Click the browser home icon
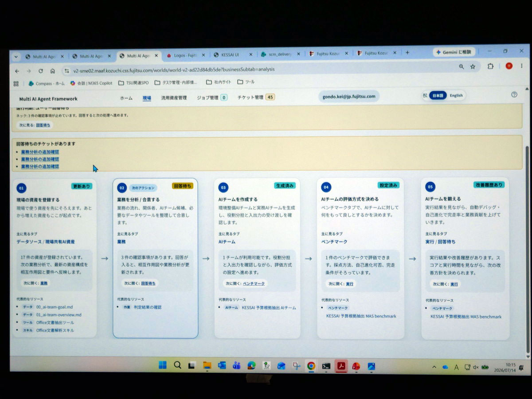 click(52, 71)
